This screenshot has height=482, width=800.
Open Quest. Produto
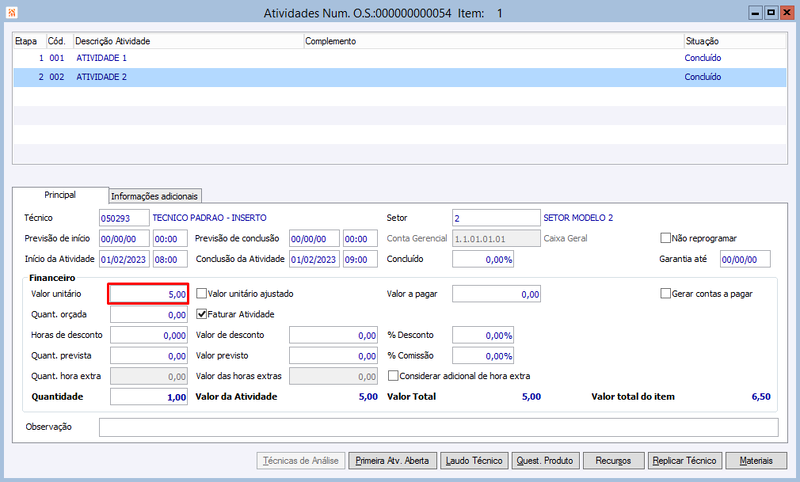(545, 461)
